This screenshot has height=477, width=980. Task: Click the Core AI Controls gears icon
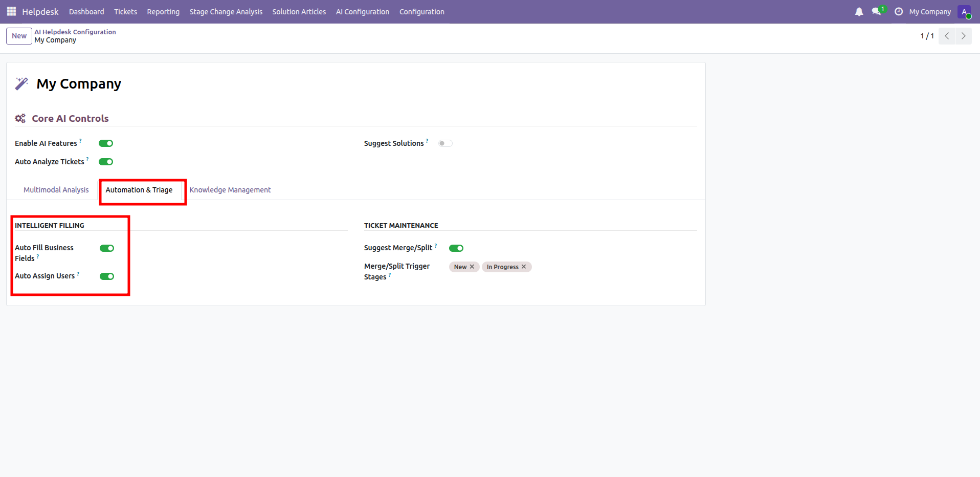[20, 118]
